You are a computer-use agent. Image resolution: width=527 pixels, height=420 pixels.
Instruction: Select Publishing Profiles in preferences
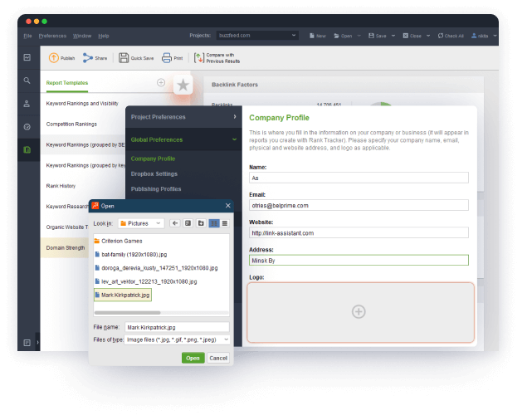pyautogui.click(x=156, y=189)
